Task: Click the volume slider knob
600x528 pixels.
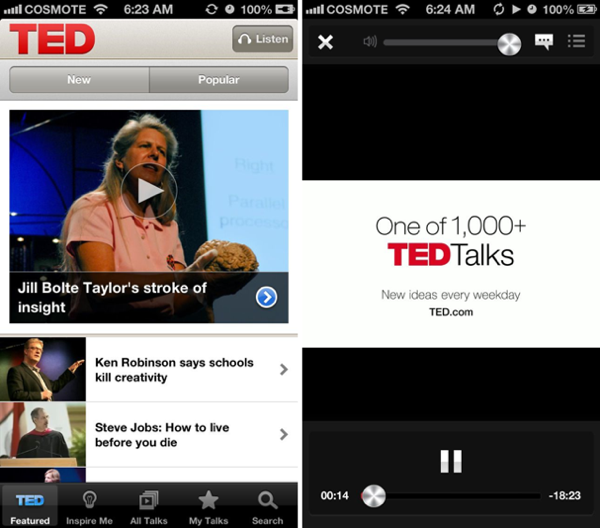Action: tap(509, 43)
